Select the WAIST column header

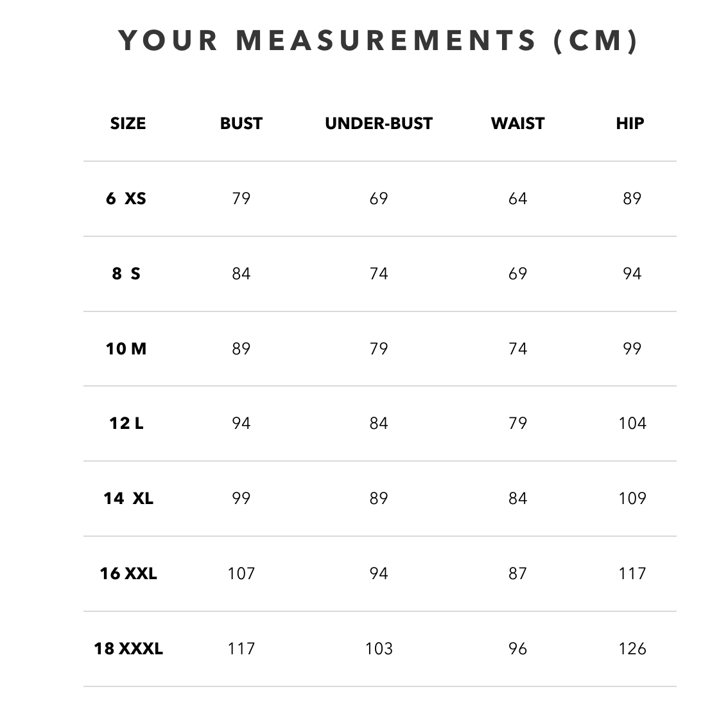tap(517, 123)
